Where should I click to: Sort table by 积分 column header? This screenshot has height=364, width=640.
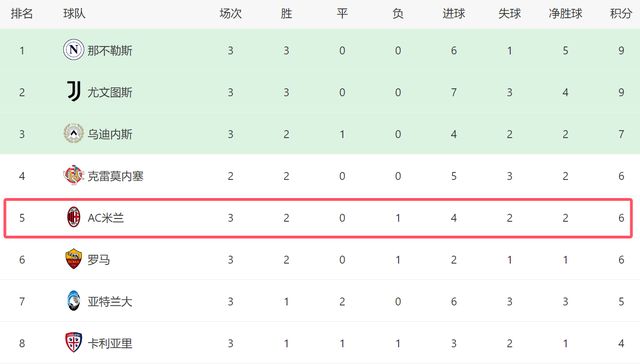[621, 13]
